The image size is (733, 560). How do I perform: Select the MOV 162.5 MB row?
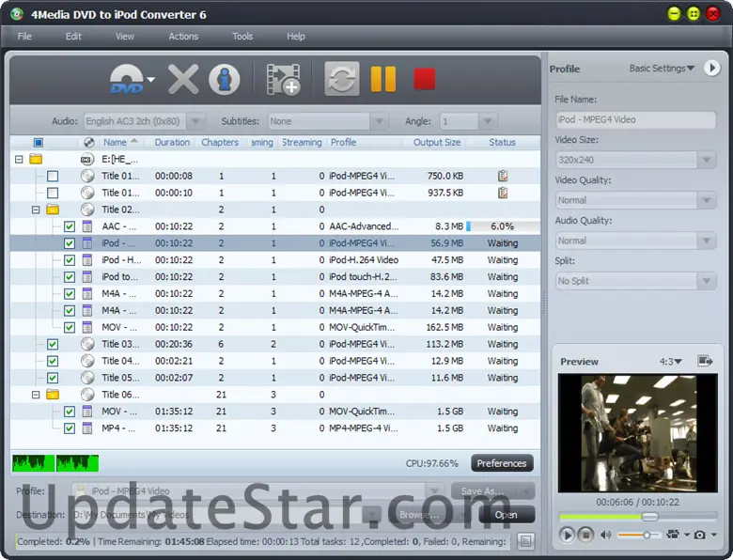pos(274,327)
